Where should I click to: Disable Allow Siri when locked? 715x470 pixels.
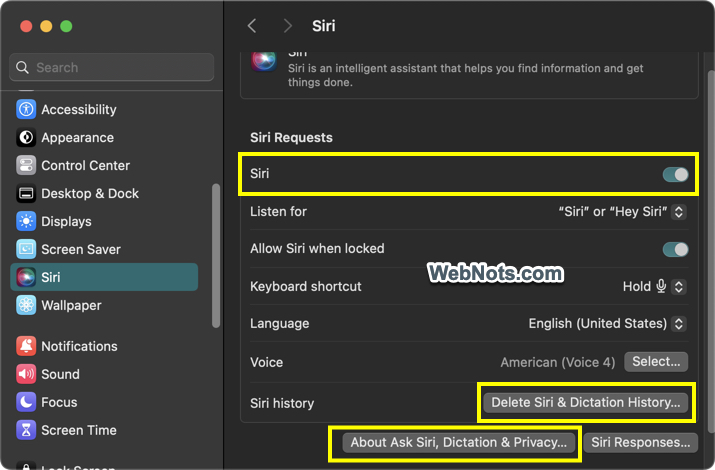point(675,249)
